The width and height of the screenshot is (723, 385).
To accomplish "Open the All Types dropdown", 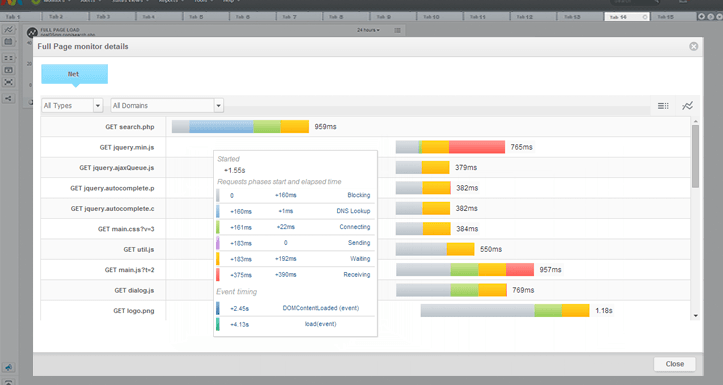I will (x=72, y=106).
